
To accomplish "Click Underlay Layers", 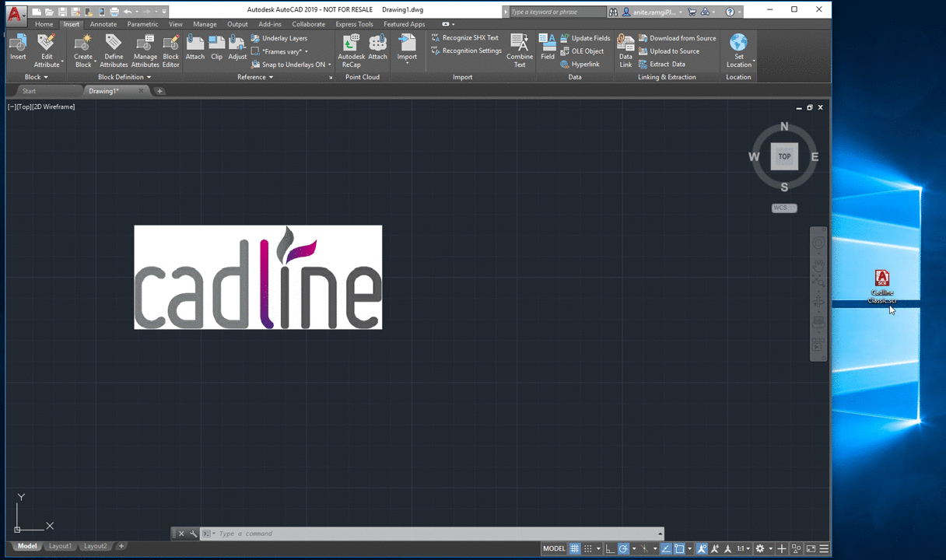I will pyautogui.click(x=279, y=38).
